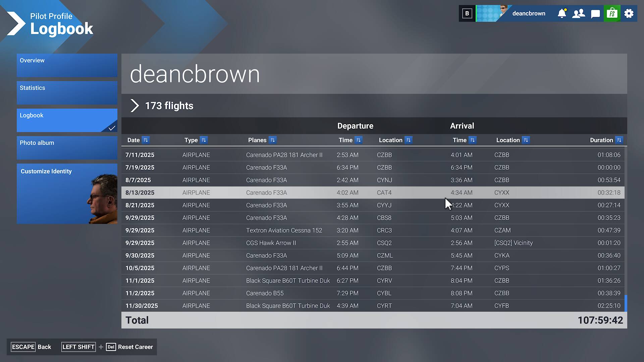Sort by Arrival Location icon
644x362 pixels.
tap(526, 140)
